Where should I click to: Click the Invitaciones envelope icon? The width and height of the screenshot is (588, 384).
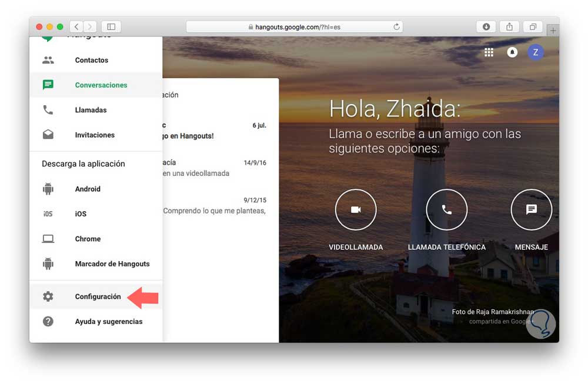pos(48,135)
